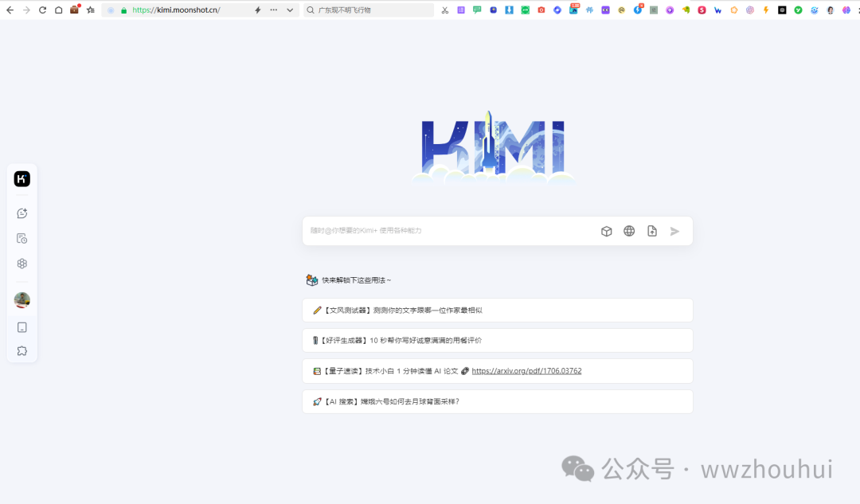Click the blue waveform extension icon
The height and width of the screenshot is (504, 860).
589,10
